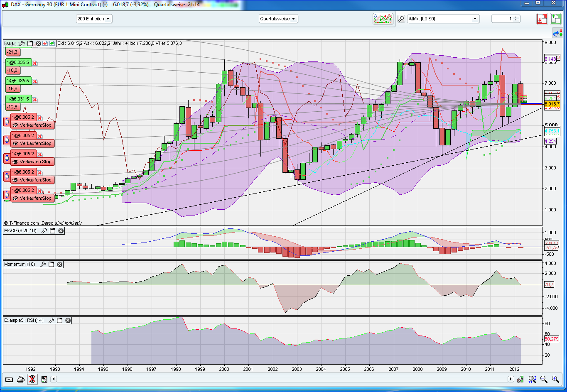567x392 pixels.
Task: Toggle eye on bottom Verkaufen:Stop label
Action: click(15, 198)
